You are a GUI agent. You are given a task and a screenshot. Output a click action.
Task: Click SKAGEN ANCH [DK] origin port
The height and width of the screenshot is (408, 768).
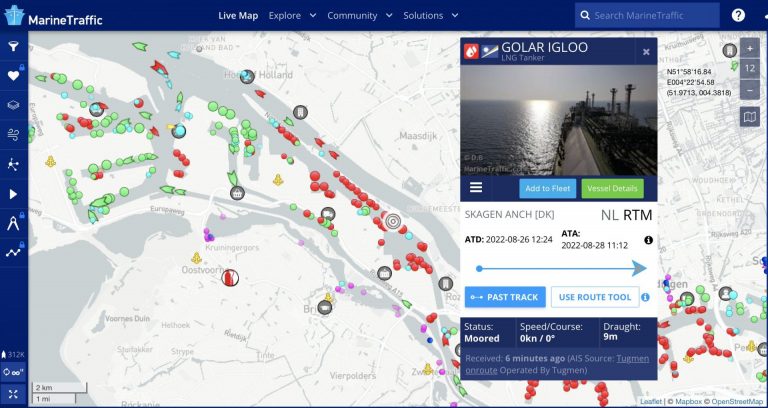pos(509,215)
